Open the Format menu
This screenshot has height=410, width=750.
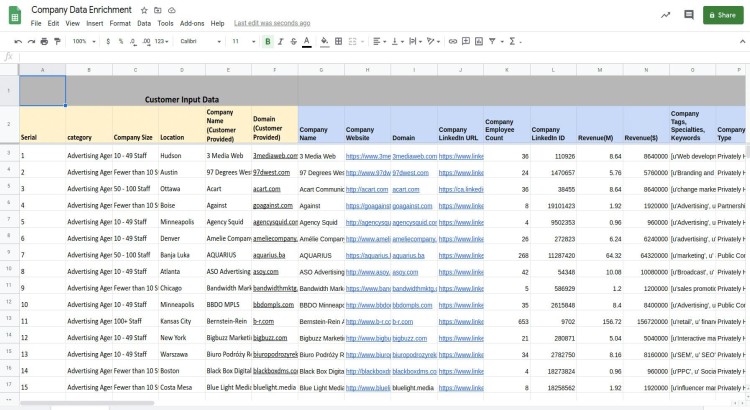[120, 23]
